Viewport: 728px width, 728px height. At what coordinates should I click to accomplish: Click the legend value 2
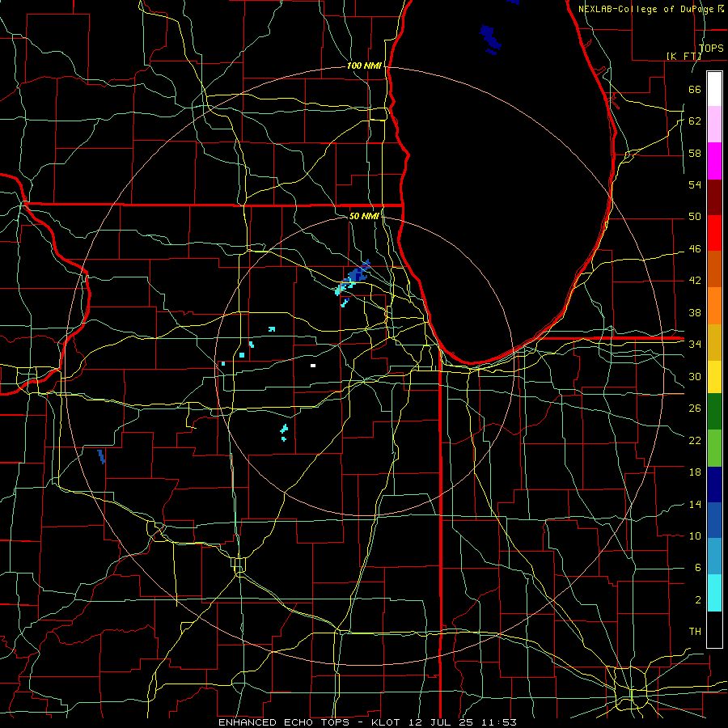coord(697,600)
